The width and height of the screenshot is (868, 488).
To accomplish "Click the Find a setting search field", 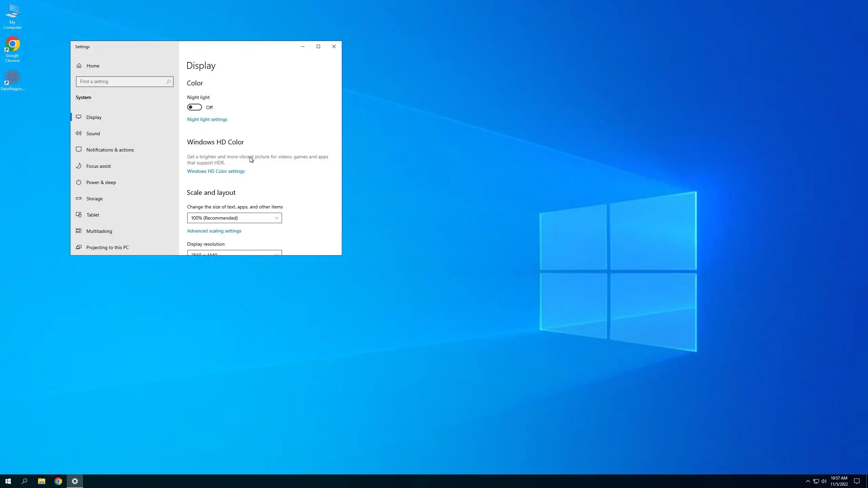I will (x=121, y=82).
